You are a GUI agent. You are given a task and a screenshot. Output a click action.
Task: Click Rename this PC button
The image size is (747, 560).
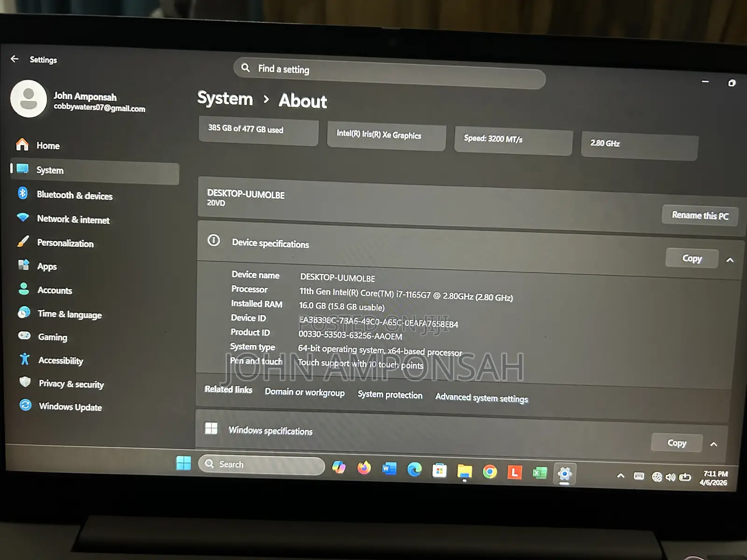pos(700,216)
